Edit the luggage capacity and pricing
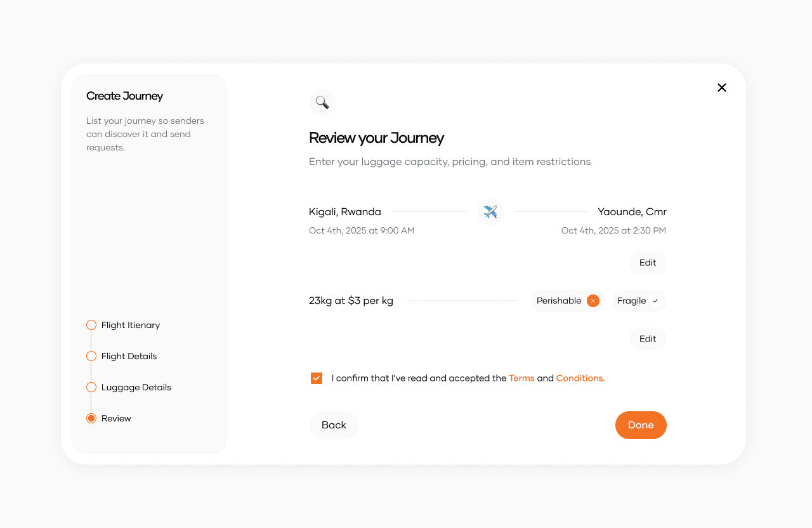This screenshot has height=528, width=812. [648, 339]
